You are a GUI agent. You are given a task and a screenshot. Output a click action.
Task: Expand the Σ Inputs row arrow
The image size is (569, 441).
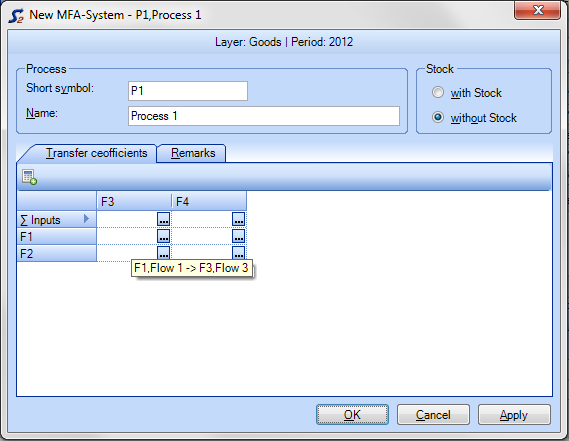(86, 219)
